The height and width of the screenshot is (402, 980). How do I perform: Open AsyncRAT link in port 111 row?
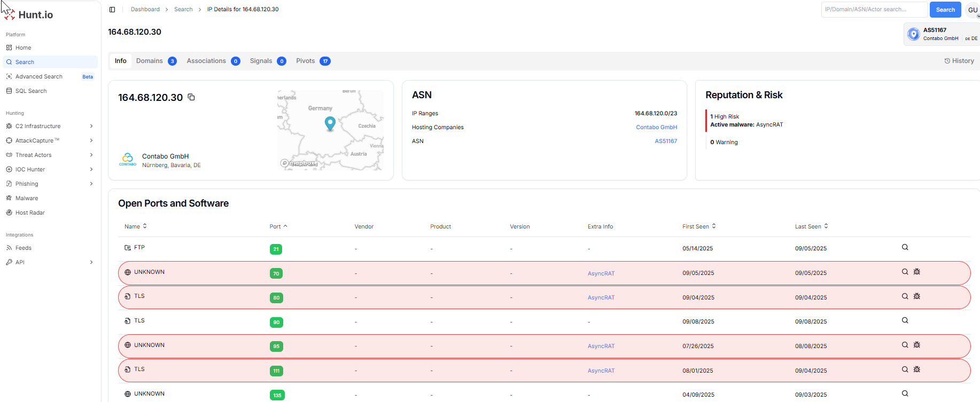601,371
